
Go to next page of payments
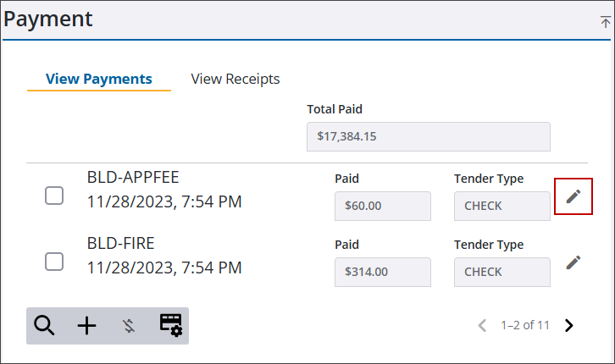coord(568,325)
